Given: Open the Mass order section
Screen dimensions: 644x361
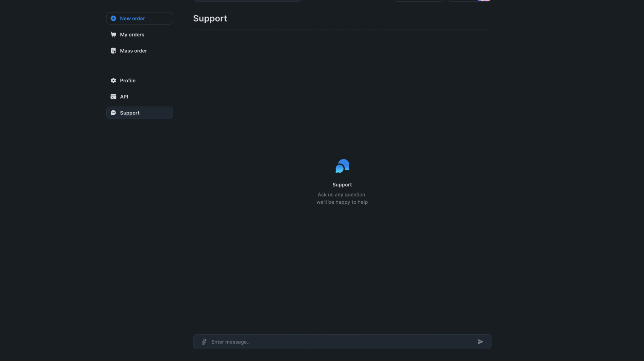Looking at the screenshot, I should tap(133, 51).
